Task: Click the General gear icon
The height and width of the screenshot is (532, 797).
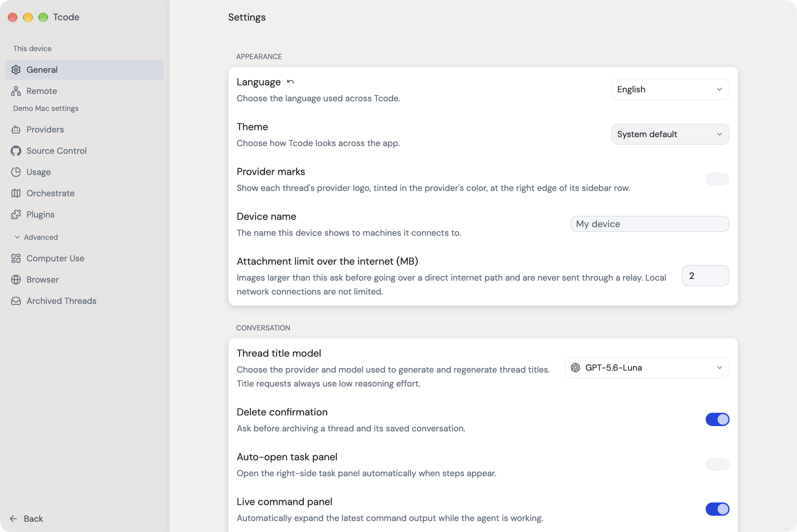Action: [16, 69]
